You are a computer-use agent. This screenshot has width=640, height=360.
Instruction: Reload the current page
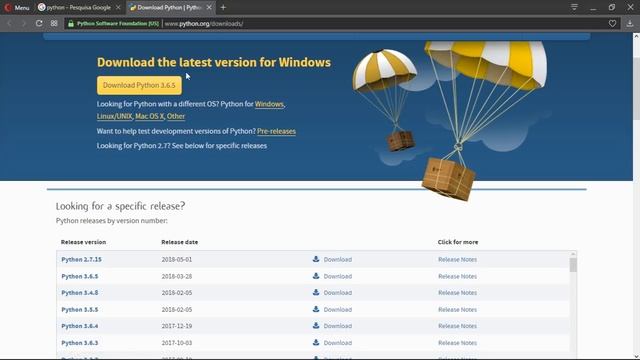(x=39, y=24)
